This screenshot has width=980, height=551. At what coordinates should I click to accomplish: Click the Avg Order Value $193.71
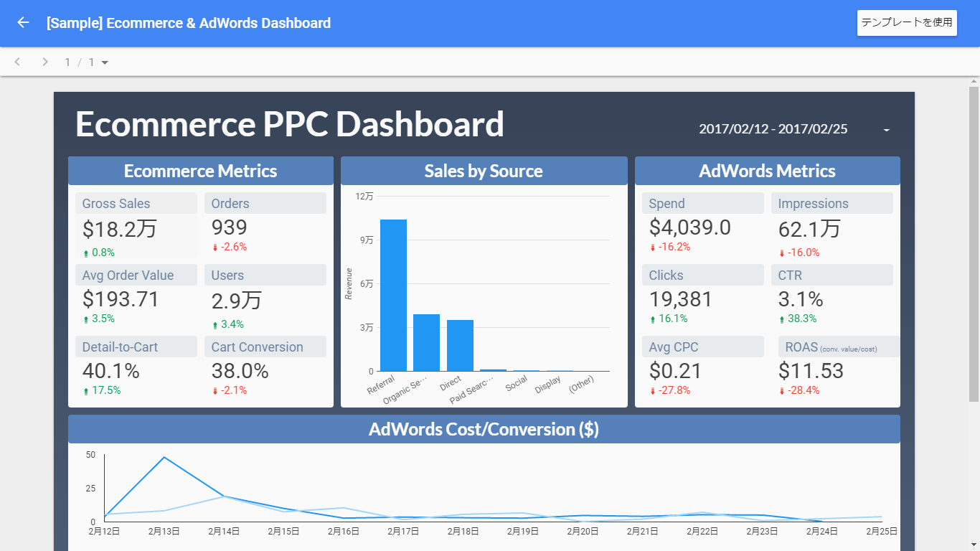[121, 299]
